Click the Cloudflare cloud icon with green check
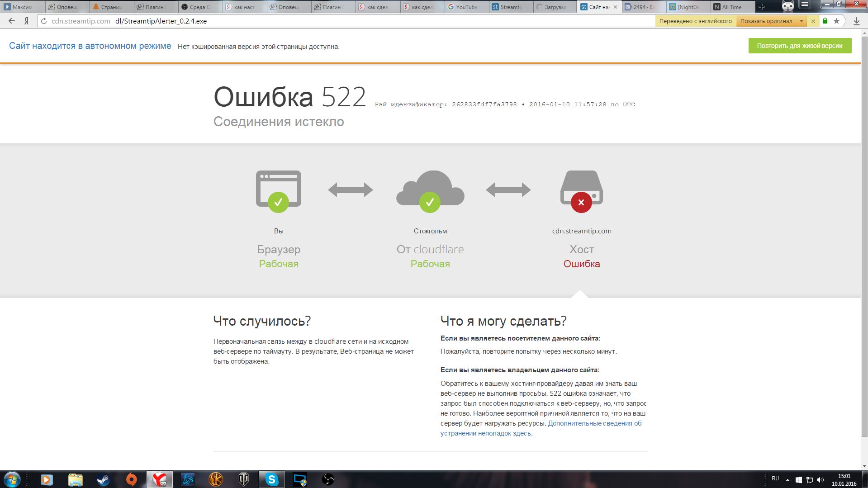Image resolution: width=868 pixels, height=488 pixels. coord(430,191)
